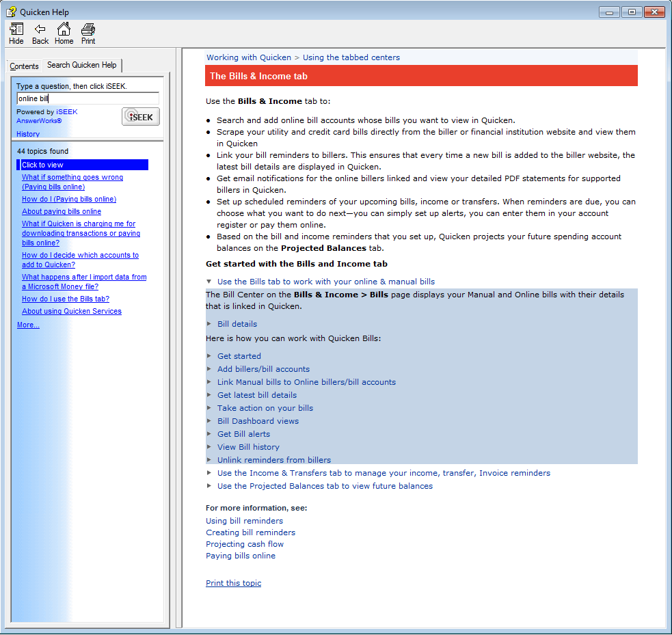Open About paying bills online topic
Viewport: 672px width, 635px height.
click(62, 212)
